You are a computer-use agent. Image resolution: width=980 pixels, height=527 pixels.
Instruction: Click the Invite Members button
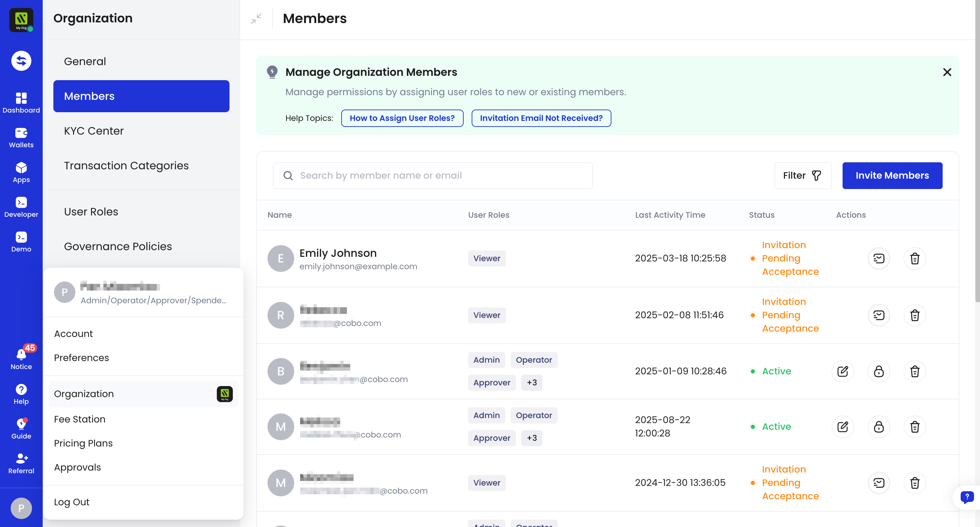(893, 176)
